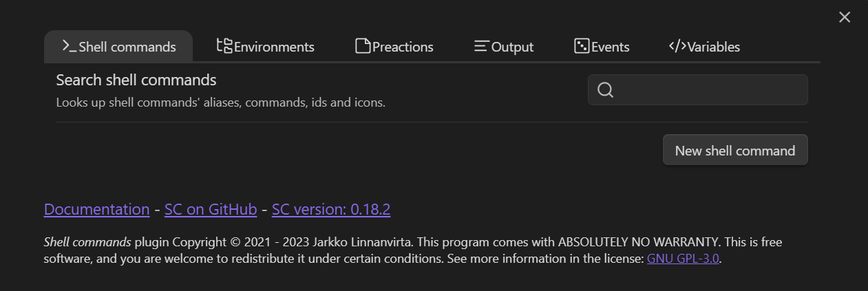The image size is (868, 291).
Task: Show the Events tab label
Action: (x=610, y=47)
